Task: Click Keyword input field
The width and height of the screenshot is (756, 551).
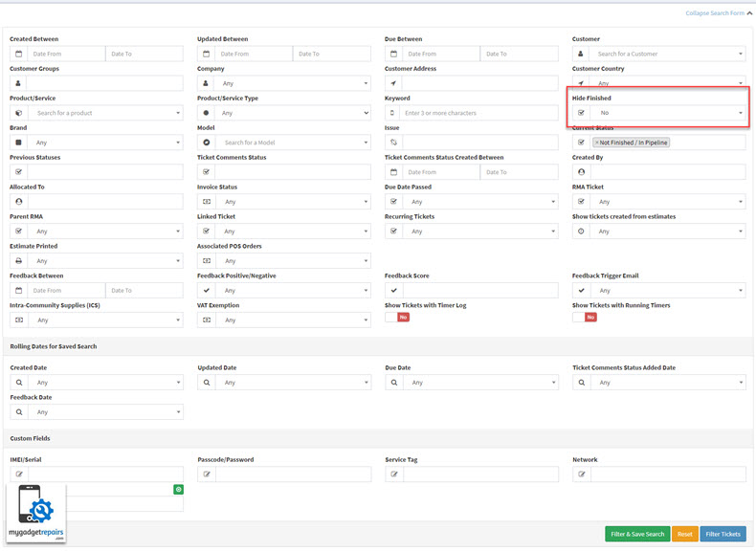Action: [x=478, y=113]
